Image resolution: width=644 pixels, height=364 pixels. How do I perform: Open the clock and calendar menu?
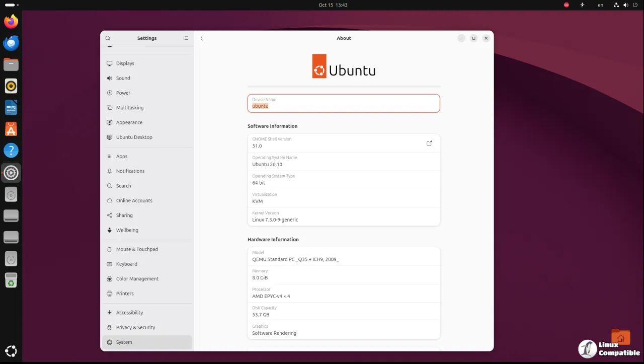point(333,5)
